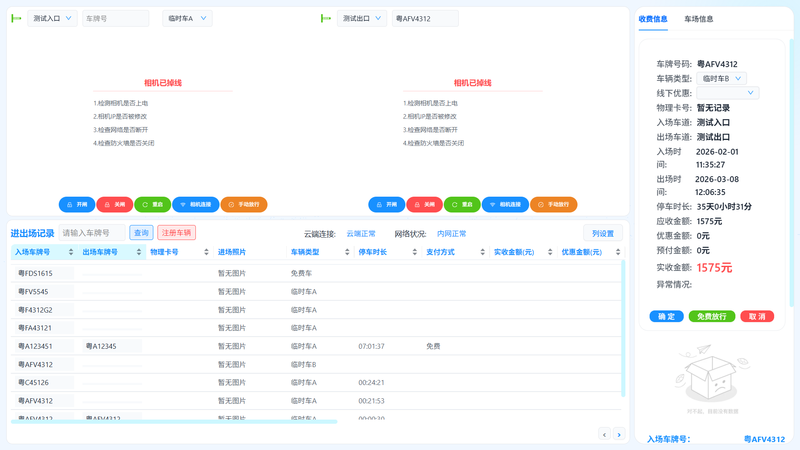Click the red 1575元 实收金额 value
This screenshot has height=450, width=800.
coord(714,267)
